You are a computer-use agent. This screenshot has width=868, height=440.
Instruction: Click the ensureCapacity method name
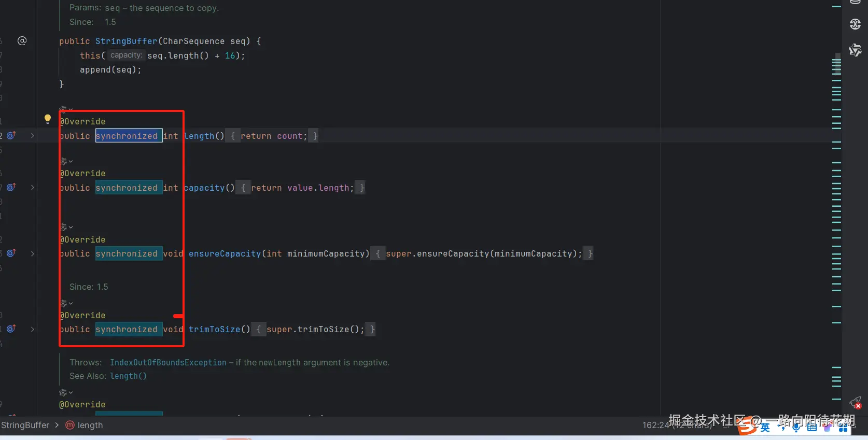click(x=225, y=253)
